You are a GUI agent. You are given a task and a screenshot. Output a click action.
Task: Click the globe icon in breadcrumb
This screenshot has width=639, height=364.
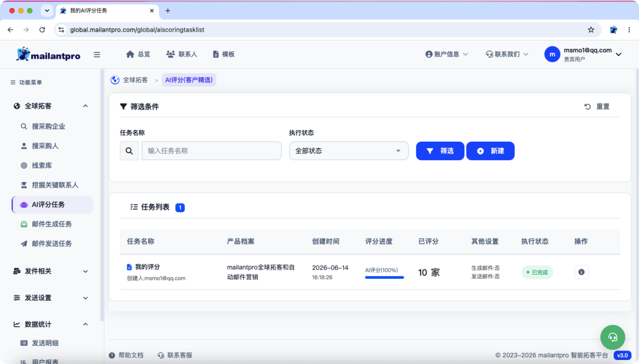(x=115, y=80)
